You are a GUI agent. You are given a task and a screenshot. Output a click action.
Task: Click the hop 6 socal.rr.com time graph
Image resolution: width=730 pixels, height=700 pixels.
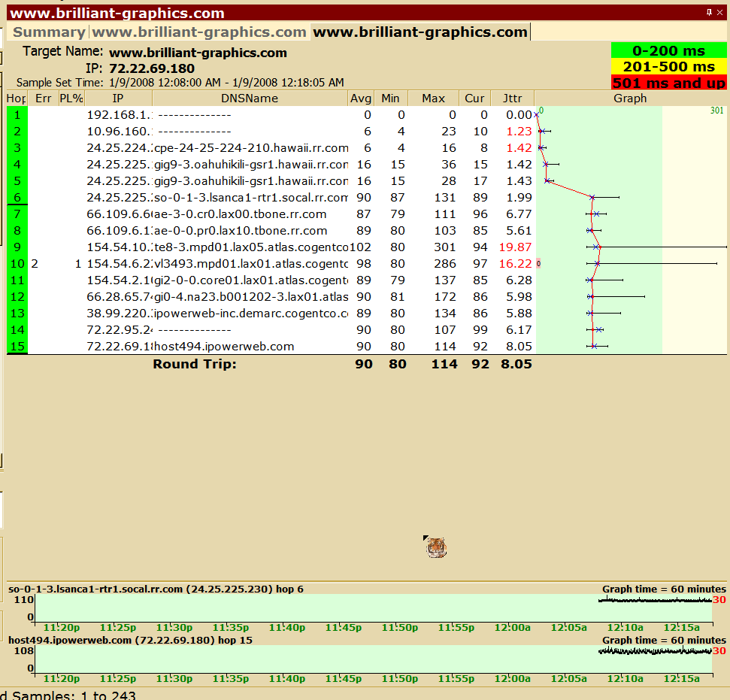pyautogui.click(x=373, y=608)
